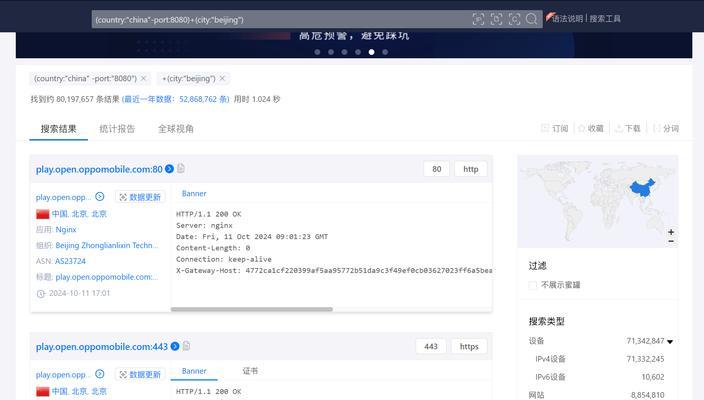Click IPv6设备 filter row
The height and width of the screenshot is (400, 704).
599,377
